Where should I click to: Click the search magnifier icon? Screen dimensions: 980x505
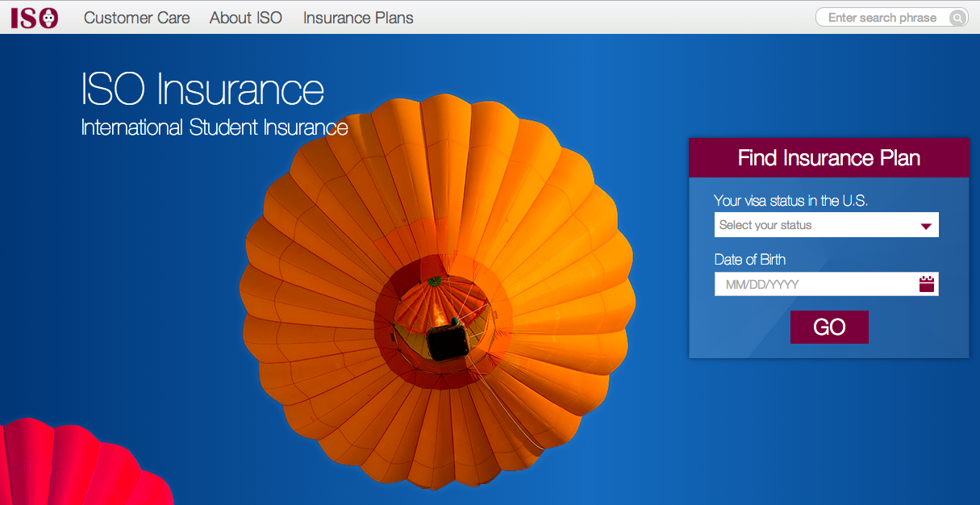click(957, 18)
